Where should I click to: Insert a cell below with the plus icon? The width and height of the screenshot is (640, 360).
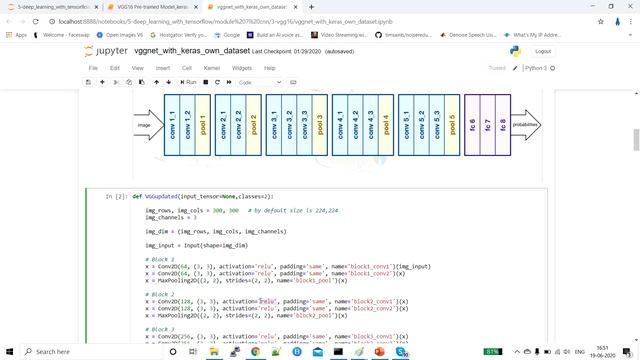click(x=102, y=82)
